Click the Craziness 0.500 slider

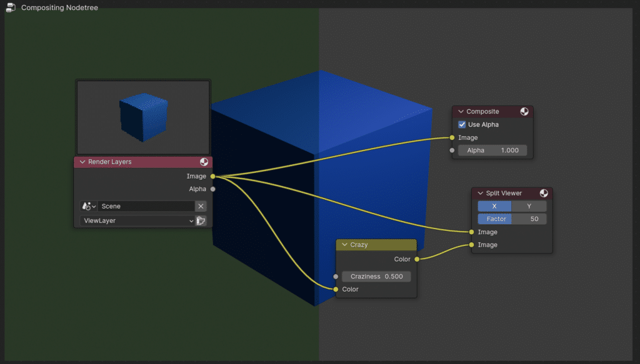pyautogui.click(x=376, y=276)
